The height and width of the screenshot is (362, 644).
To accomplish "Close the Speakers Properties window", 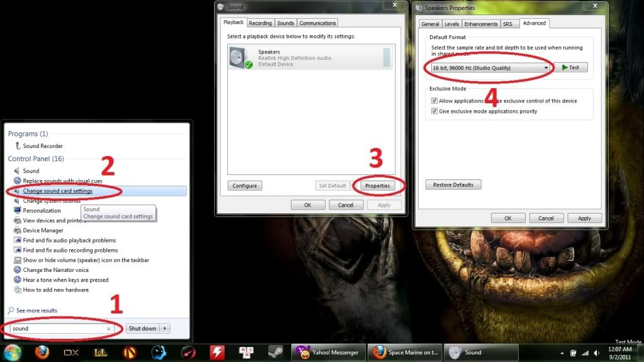I will pos(595,6).
